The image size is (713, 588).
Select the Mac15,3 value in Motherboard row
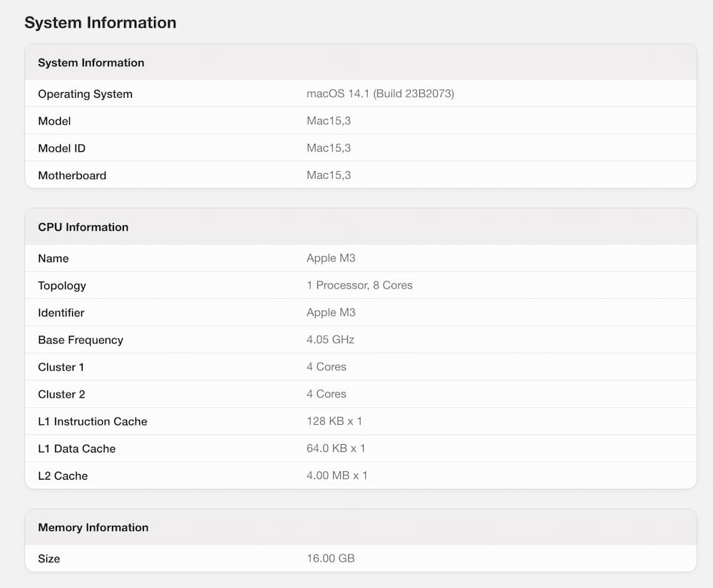point(329,175)
